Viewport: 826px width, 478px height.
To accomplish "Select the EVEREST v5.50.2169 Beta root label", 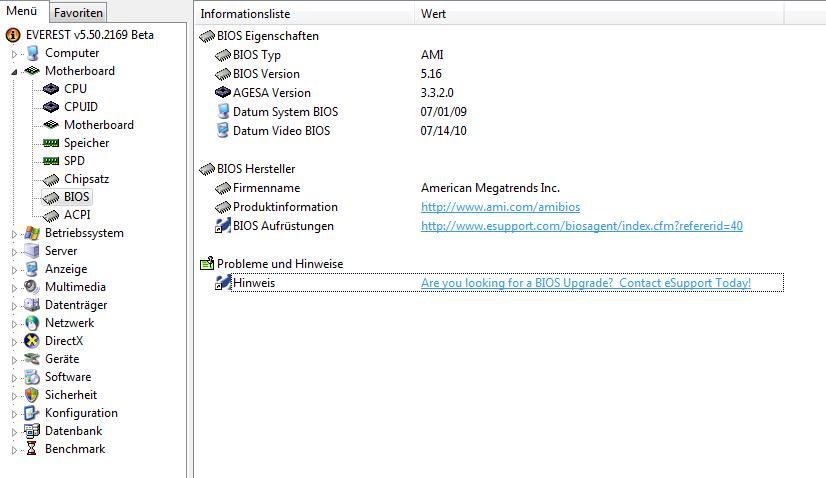I will click(x=90, y=35).
